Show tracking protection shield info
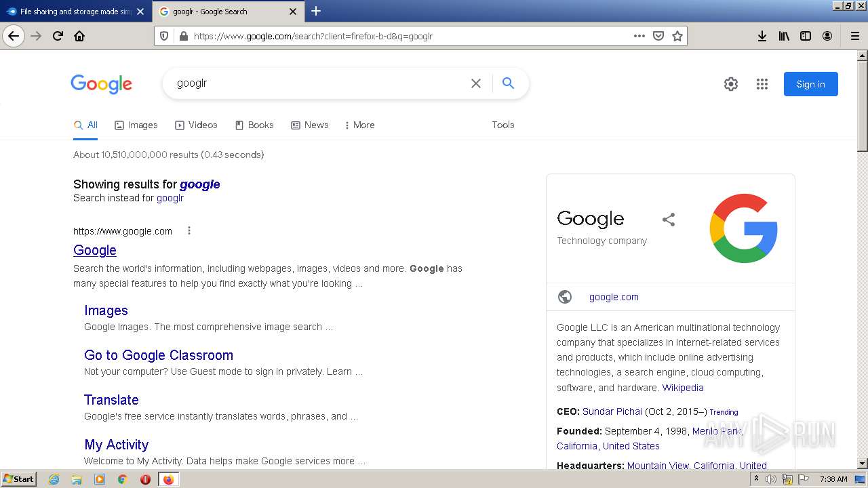 click(x=165, y=36)
